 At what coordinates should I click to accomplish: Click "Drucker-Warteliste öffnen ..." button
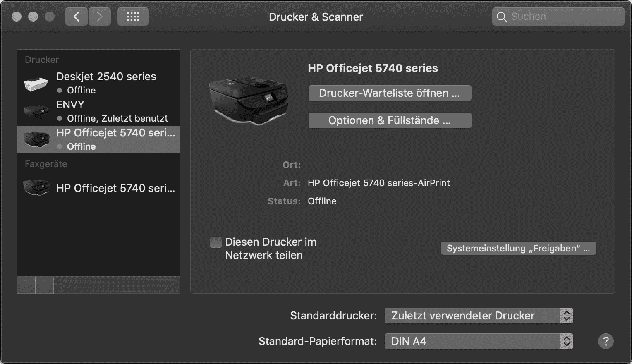click(x=390, y=93)
